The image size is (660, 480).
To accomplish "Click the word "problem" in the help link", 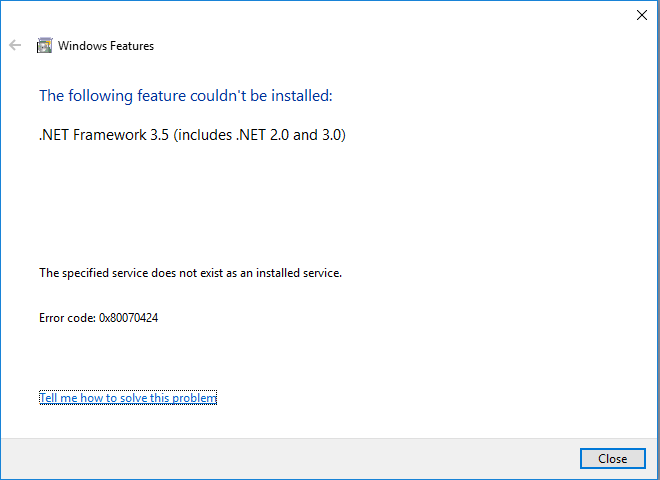I will [195, 398].
